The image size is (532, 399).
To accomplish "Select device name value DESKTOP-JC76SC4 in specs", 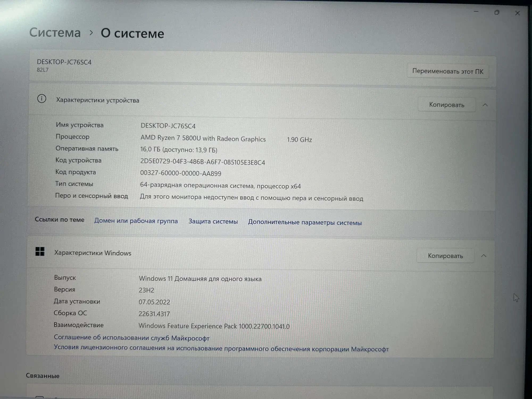I will click(x=168, y=126).
